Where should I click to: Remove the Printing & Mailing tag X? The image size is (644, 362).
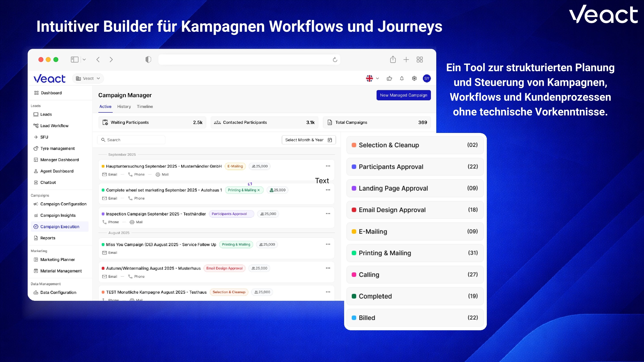pos(258,190)
